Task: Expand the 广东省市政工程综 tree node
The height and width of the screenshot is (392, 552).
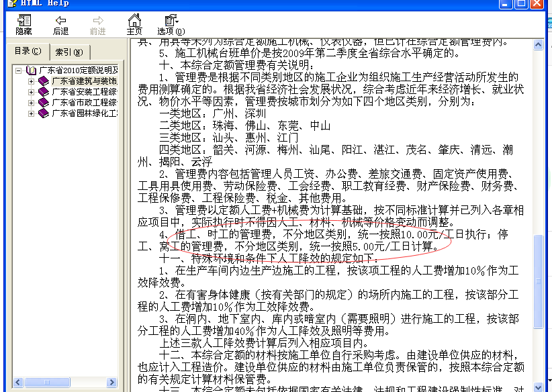Action: pos(31,103)
